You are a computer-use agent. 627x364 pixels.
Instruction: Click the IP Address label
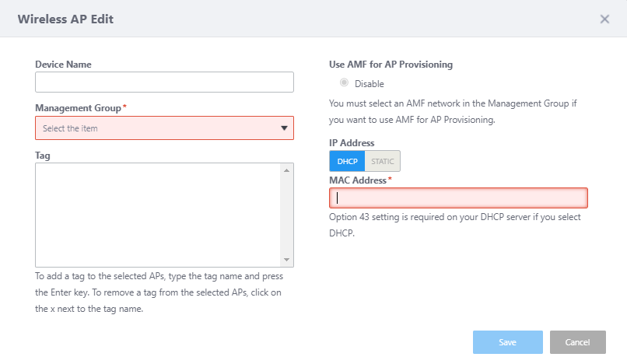(x=352, y=143)
